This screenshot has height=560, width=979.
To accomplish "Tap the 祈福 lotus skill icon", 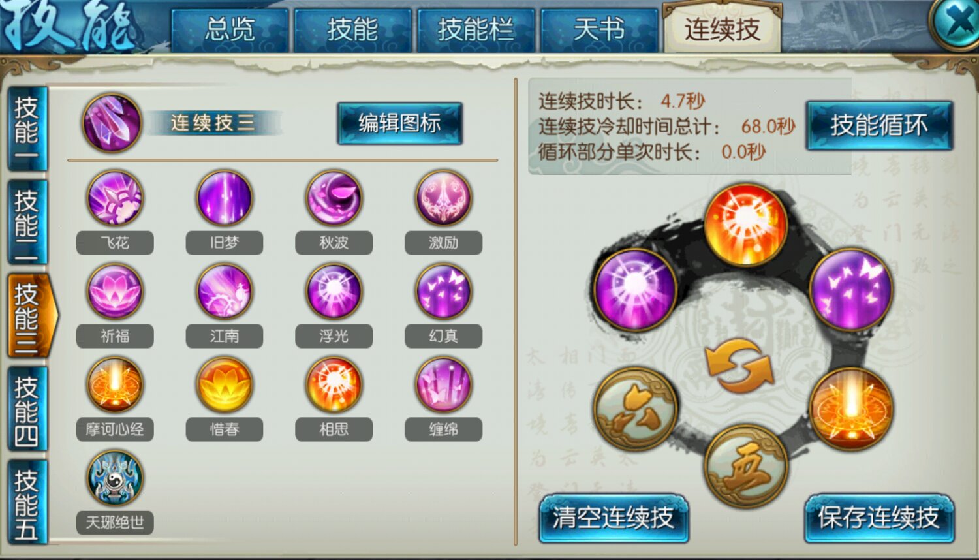I will tap(115, 291).
